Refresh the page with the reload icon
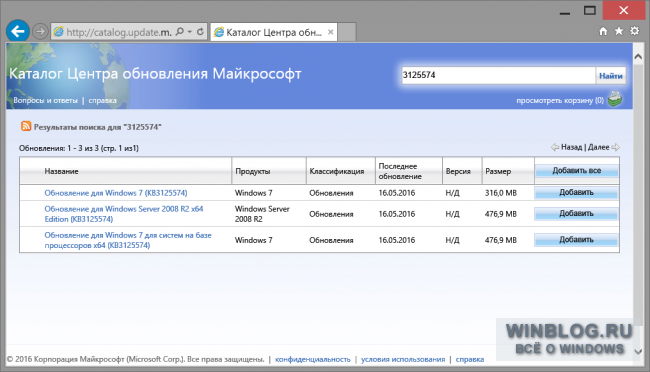 200,32
